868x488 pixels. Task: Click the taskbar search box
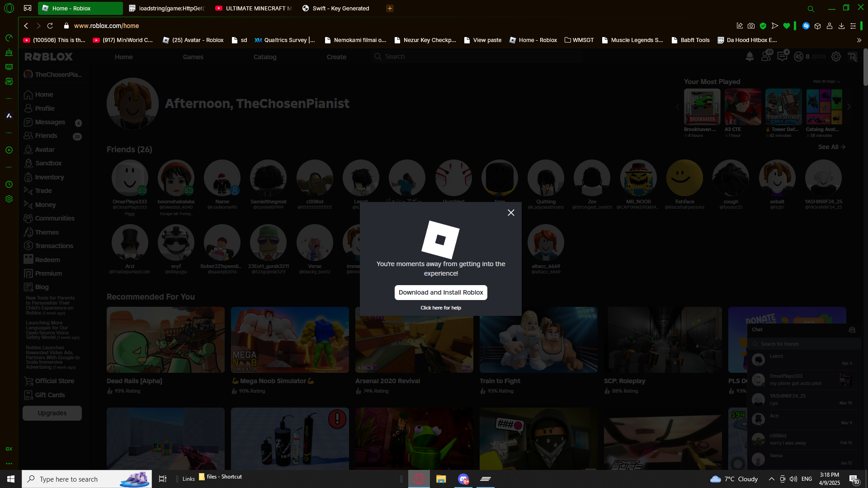pos(87,479)
